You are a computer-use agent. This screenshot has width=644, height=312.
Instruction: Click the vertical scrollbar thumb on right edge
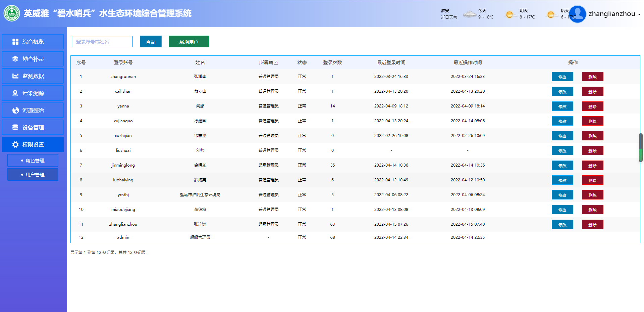click(x=641, y=148)
